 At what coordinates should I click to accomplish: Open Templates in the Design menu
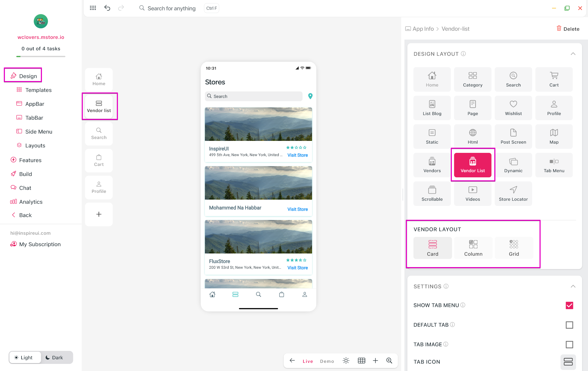38,90
